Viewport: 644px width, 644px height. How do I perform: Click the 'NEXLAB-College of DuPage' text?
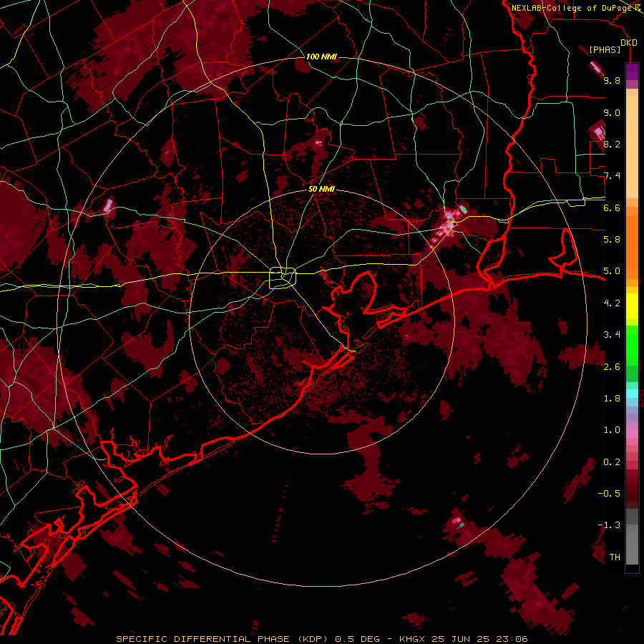click(572, 8)
